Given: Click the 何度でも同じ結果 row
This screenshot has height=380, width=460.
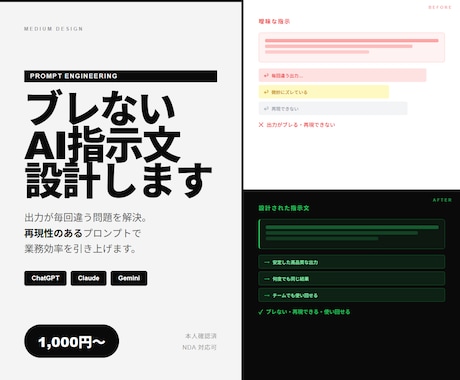Looking at the screenshot, I should click(352, 279).
